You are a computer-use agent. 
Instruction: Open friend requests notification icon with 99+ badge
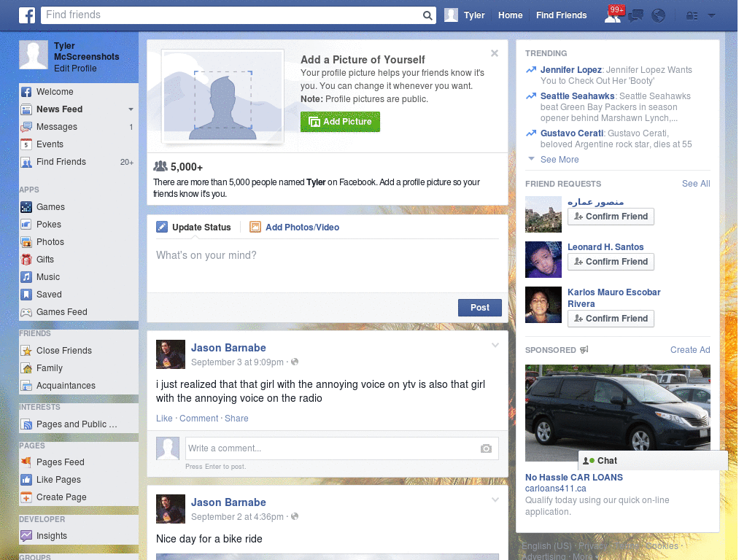(613, 15)
